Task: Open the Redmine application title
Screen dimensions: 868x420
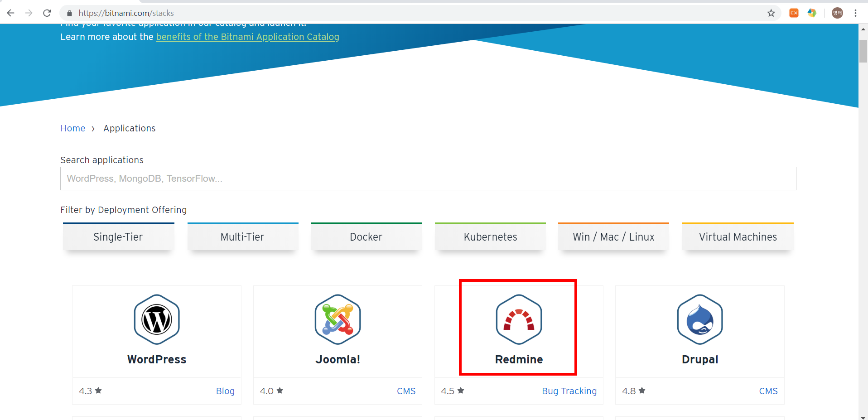Action: (519, 359)
